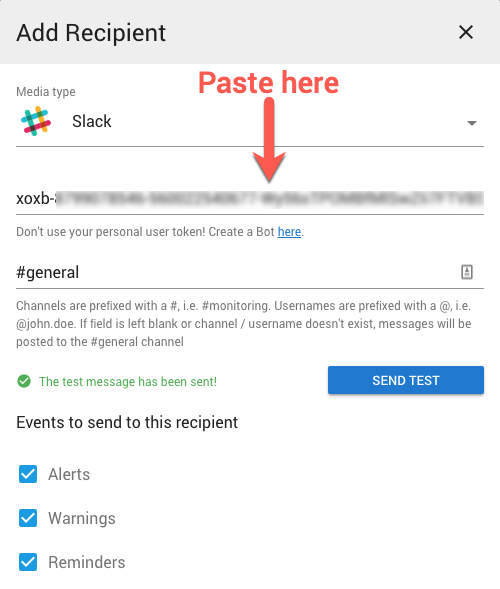Click the Reminders label text
Viewport: 500px width, 589px height.
(87, 562)
